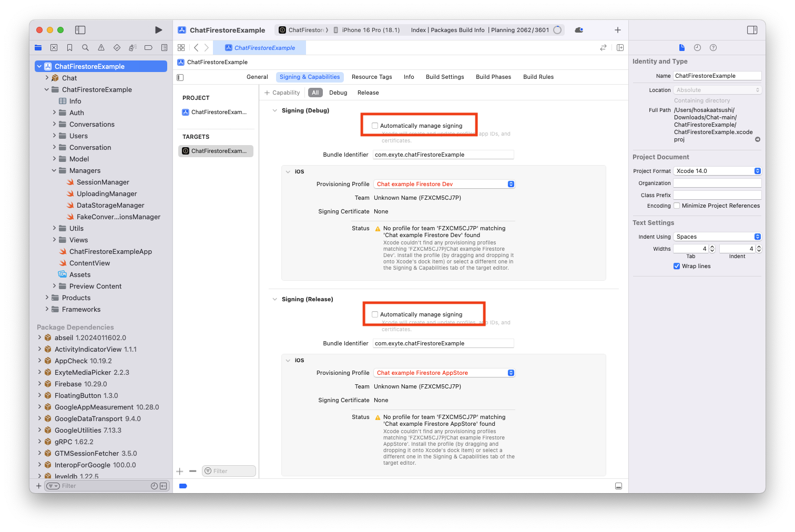
Task: Select the All configurations filter
Action: click(x=315, y=93)
